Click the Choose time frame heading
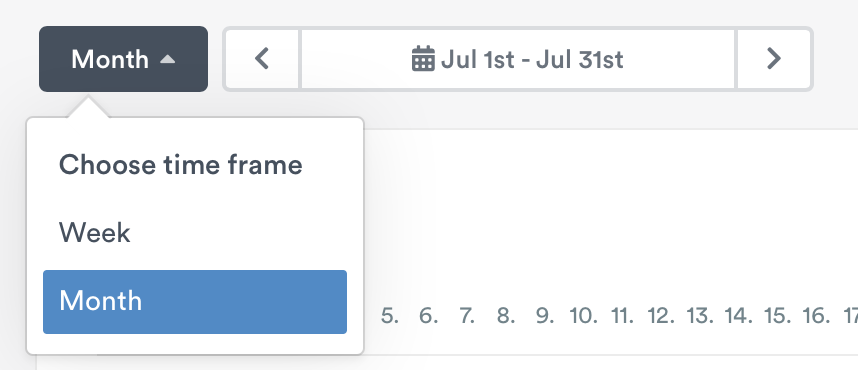The height and width of the screenshot is (370, 858). point(181,165)
